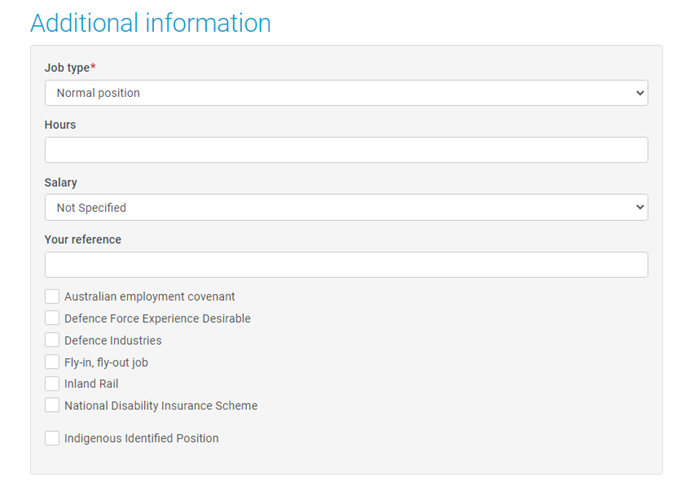Tick the Fly-in, fly-out job checkbox
This screenshot has width=694, height=501.
pos(52,362)
